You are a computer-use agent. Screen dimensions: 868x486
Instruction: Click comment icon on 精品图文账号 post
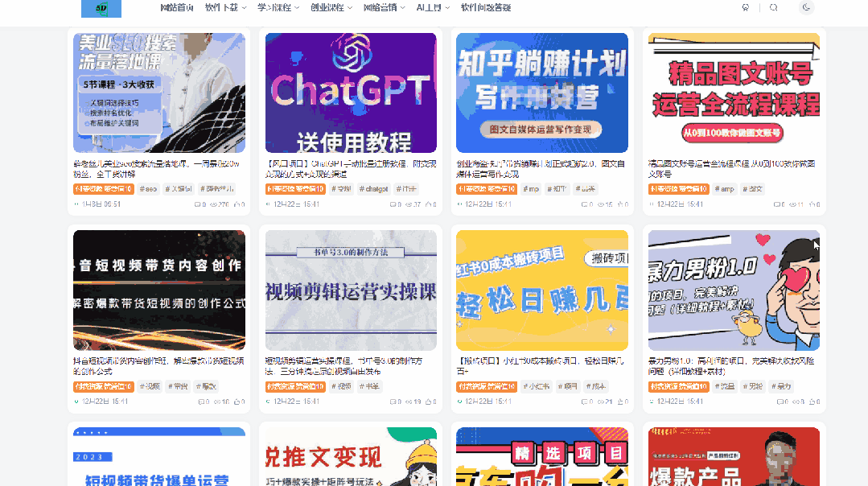coord(779,204)
